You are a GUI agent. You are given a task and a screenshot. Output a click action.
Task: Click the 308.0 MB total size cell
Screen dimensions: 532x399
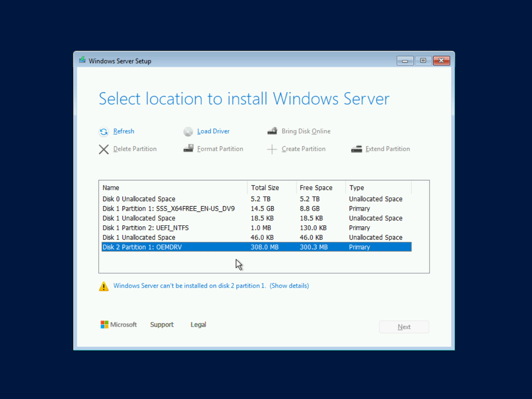point(265,247)
